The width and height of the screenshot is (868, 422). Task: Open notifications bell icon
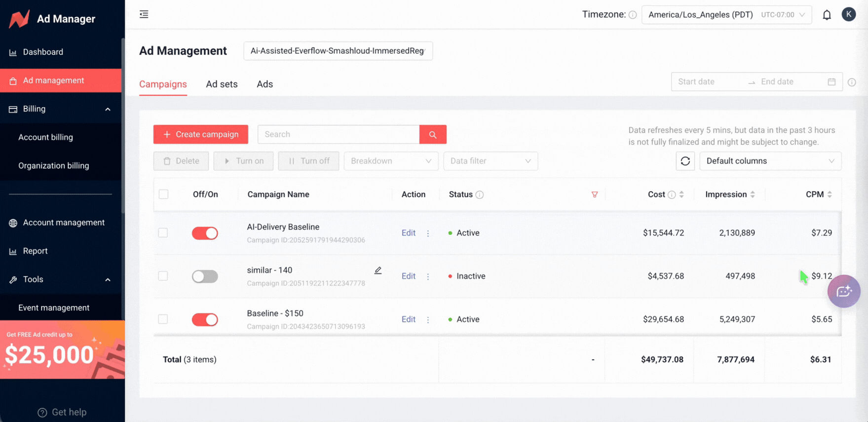coord(827,15)
